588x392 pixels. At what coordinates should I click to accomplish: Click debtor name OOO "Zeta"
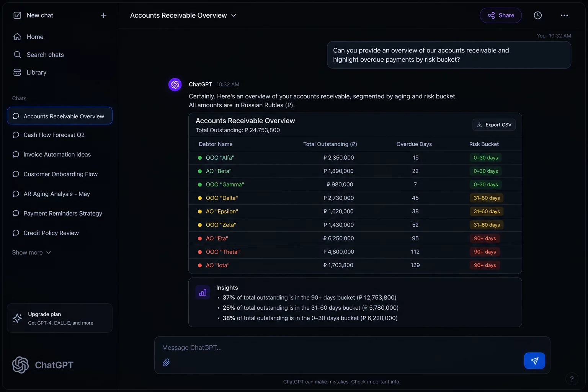221,225
